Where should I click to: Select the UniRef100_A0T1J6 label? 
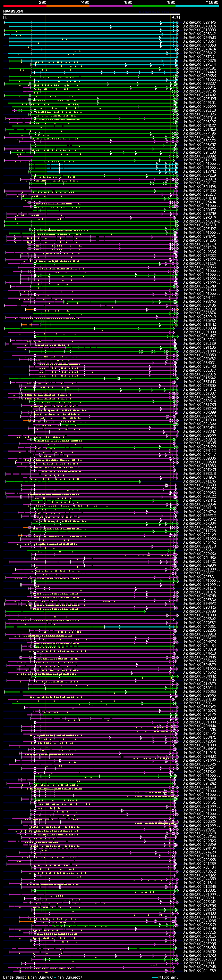(199, 588)
